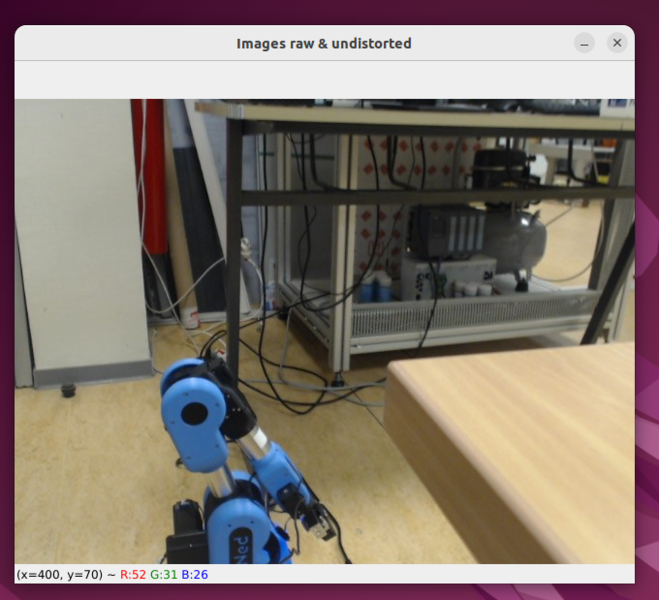Click the window title 'Images raw & undistorted'
This screenshot has height=600, width=659.
[x=323, y=43]
